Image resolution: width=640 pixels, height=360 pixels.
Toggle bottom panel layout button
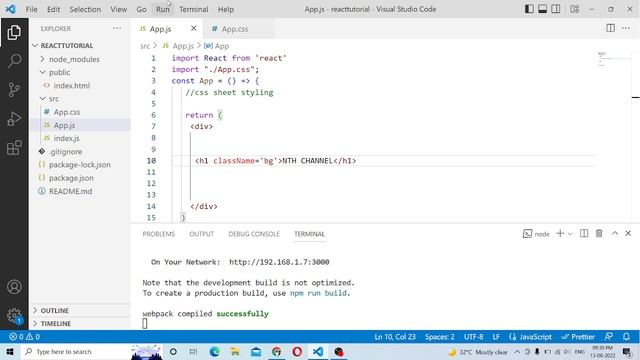point(542,9)
